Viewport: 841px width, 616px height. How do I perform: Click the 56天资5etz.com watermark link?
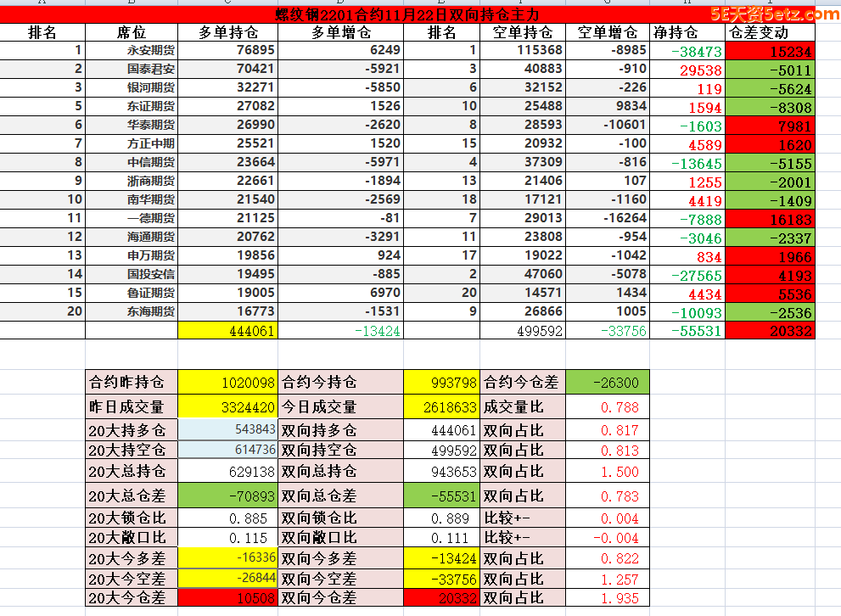point(775,14)
